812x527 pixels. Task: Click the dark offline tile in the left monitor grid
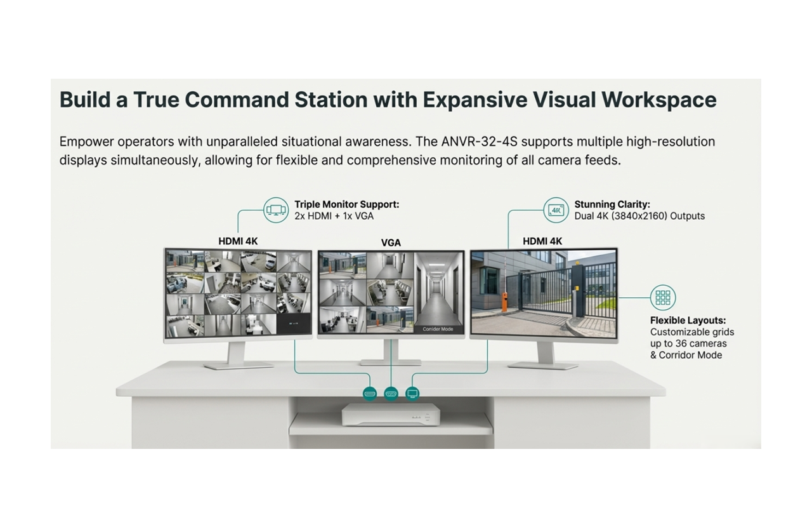click(293, 324)
